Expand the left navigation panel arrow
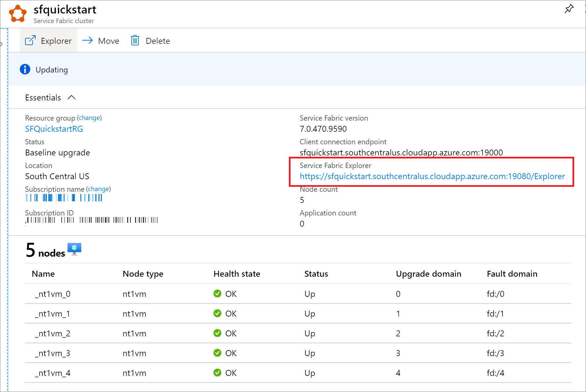 (x=2, y=44)
